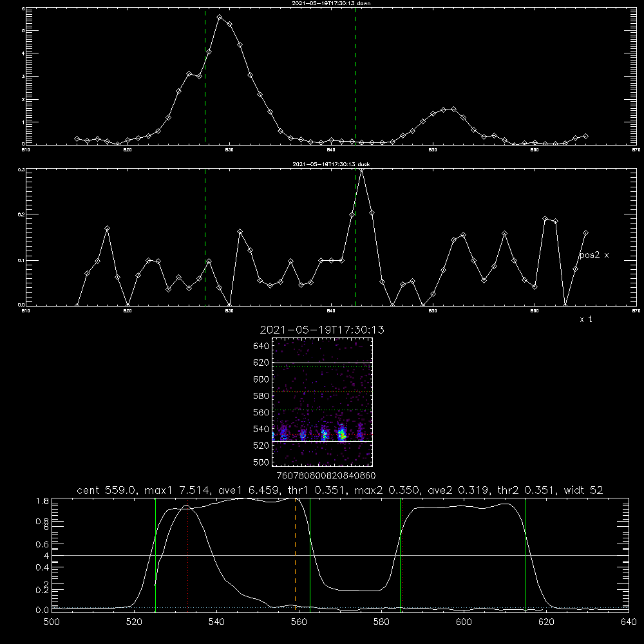
Task: Click the "600" tick label on bottom plot x-axis
Action: click(464, 621)
